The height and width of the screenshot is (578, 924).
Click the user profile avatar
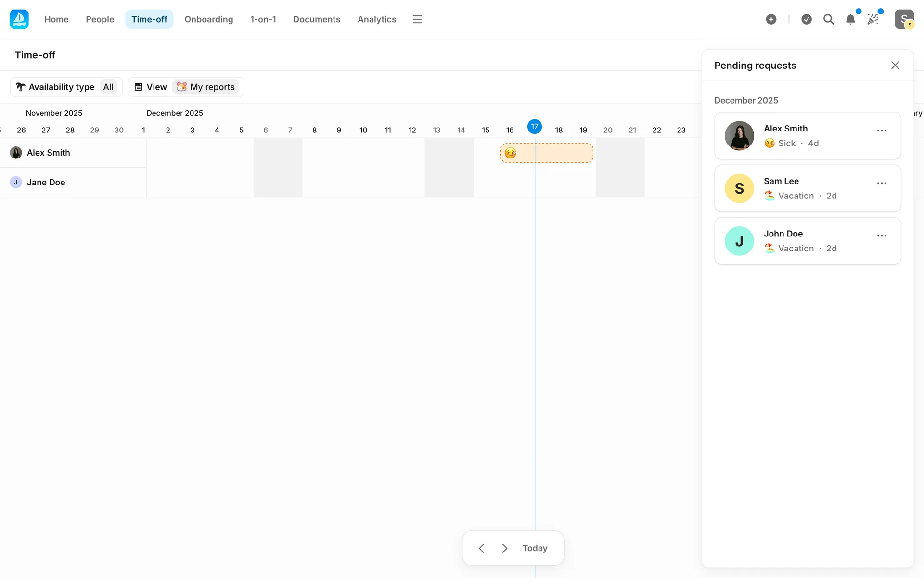(904, 19)
